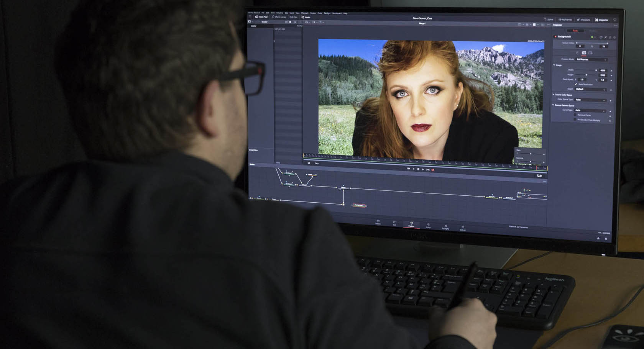Toggle the Inspector panel
This screenshot has height=349, width=644.
click(601, 20)
